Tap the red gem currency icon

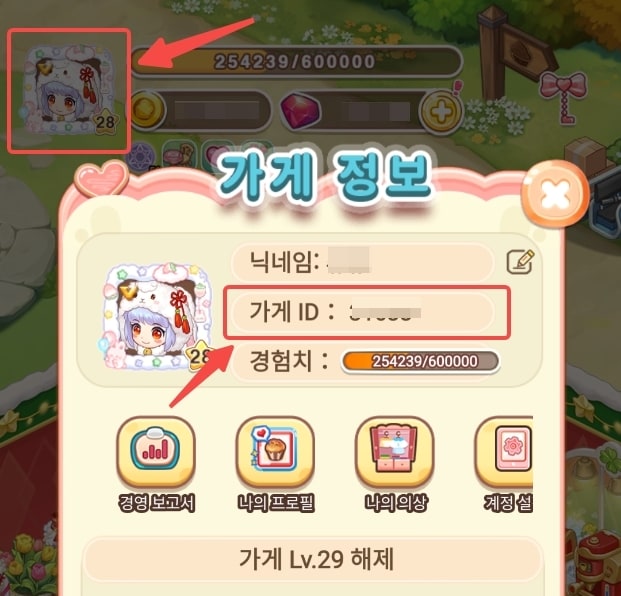point(300,111)
